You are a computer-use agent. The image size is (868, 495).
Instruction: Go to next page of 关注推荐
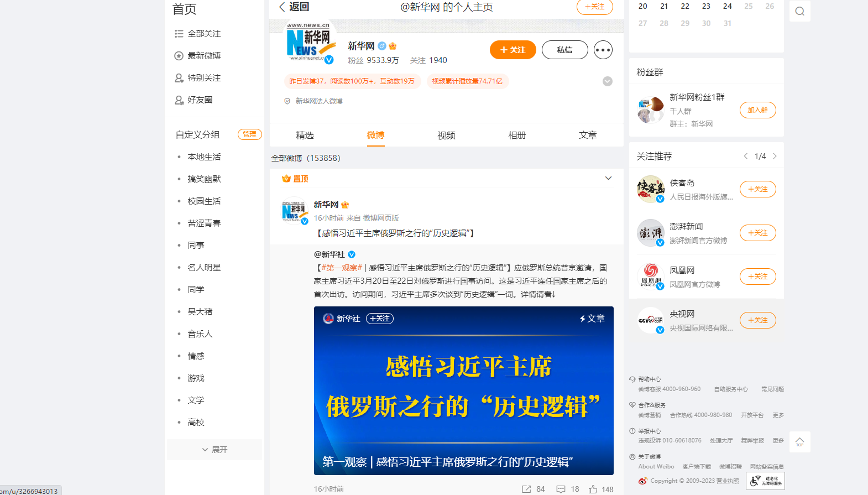(x=775, y=156)
